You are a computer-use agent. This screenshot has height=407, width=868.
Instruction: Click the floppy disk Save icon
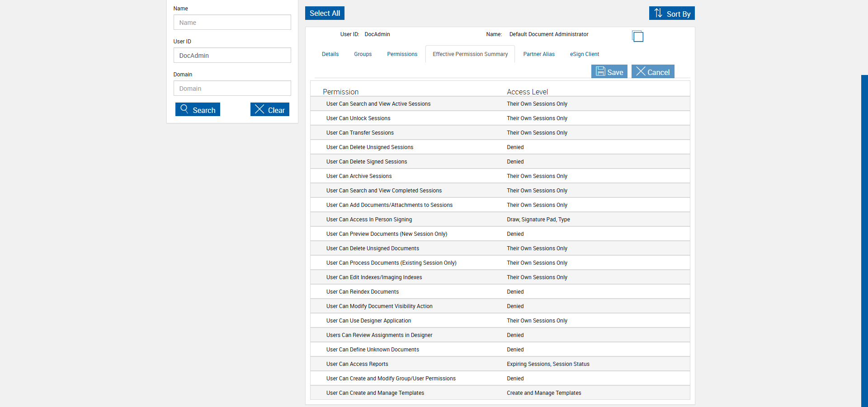pyautogui.click(x=600, y=71)
